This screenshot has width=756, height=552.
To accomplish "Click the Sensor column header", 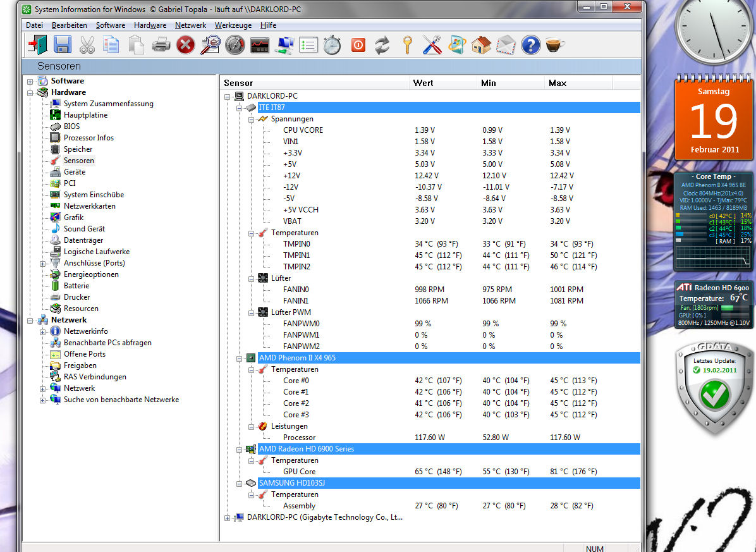I will tap(314, 83).
